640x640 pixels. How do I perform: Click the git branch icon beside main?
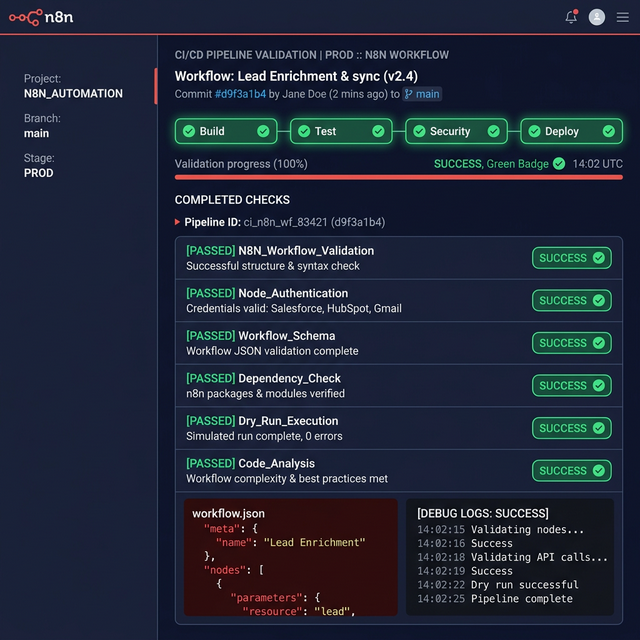[409, 94]
